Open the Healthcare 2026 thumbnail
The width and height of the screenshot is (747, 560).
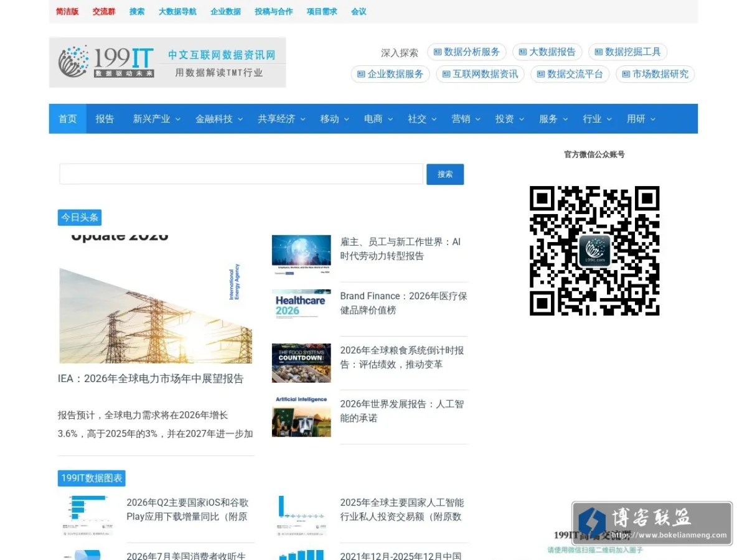tap(301, 305)
